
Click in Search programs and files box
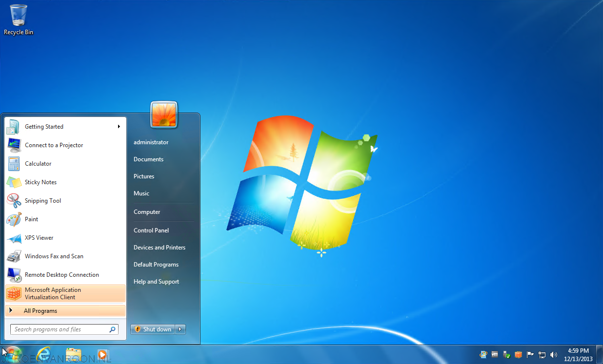[64, 329]
